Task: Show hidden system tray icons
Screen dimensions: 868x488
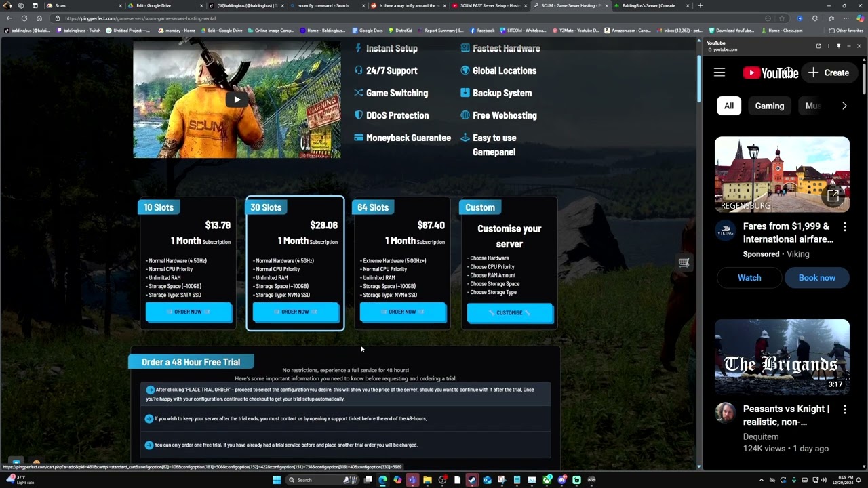Action: [x=761, y=480]
